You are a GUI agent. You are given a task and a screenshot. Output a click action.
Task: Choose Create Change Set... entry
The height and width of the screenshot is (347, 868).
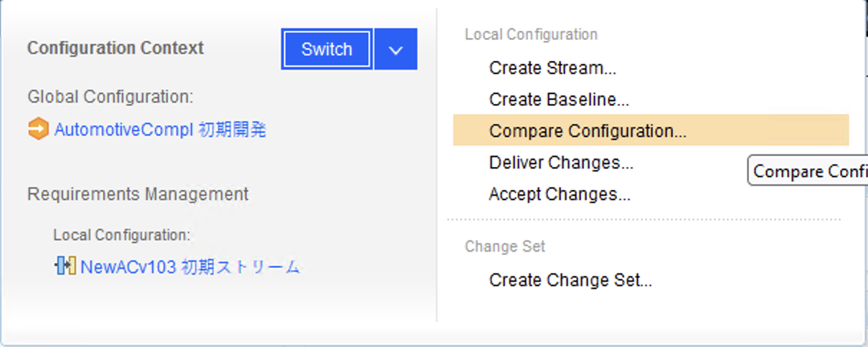(x=570, y=280)
